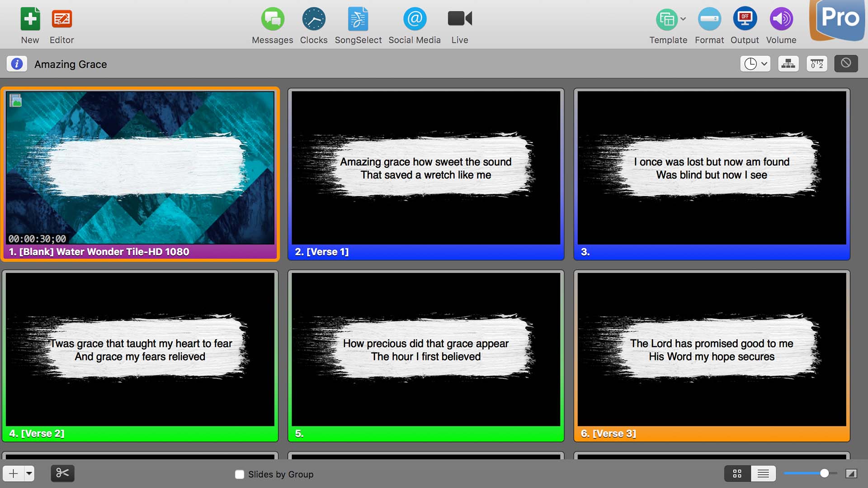
Task: Open the Messages tool
Action: 273,19
